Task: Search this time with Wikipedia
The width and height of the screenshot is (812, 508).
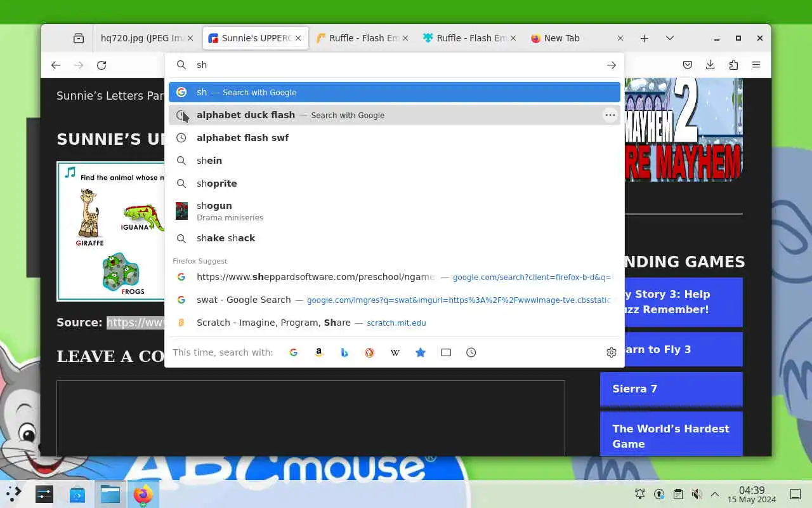Action: point(395,352)
